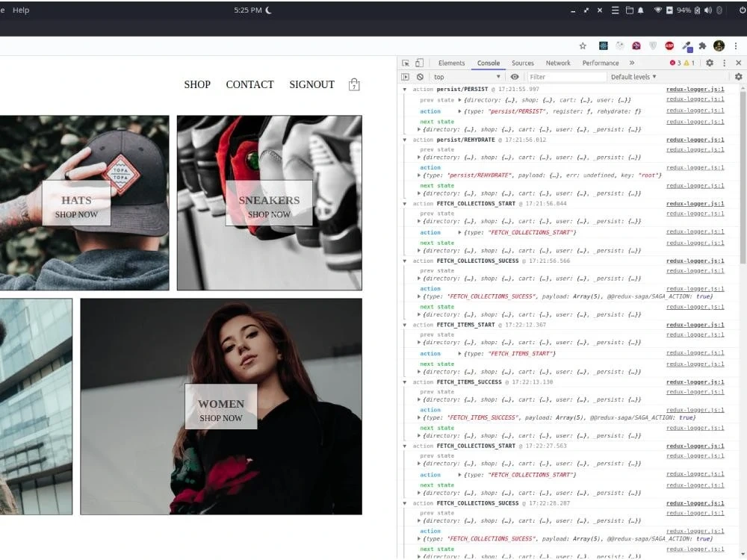Expand the FETCH_ITEMS_START action type object
This screenshot has width=747, height=560.
(x=459, y=354)
